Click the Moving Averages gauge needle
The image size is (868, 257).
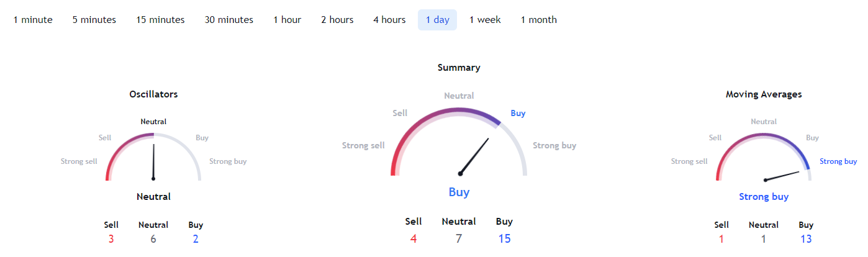pyautogui.click(x=782, y=176)
